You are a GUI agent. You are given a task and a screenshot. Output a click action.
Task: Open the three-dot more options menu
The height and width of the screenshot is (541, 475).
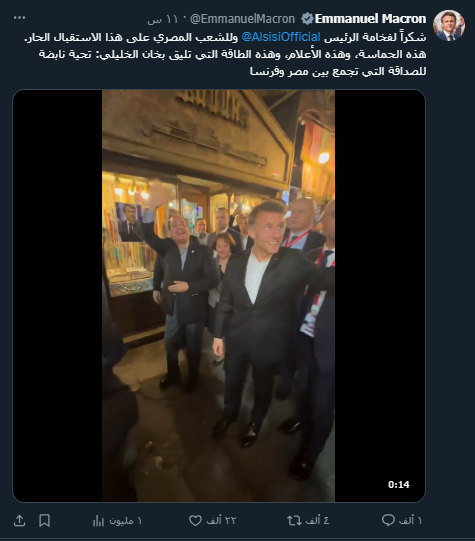point(19,18)
